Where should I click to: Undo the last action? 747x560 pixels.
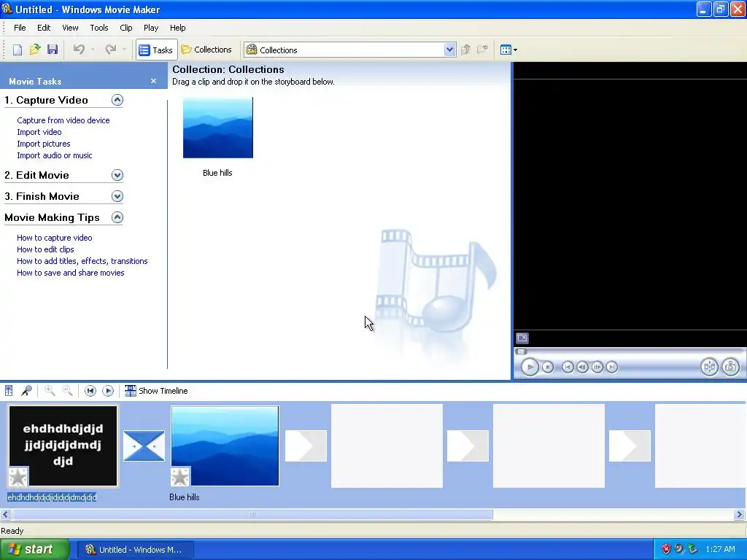(79, 50)
